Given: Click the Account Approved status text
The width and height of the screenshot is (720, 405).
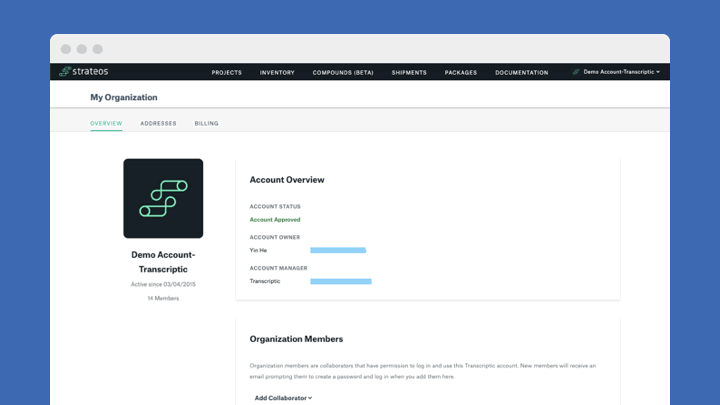Looking at the screenshot, I should 275,219.
